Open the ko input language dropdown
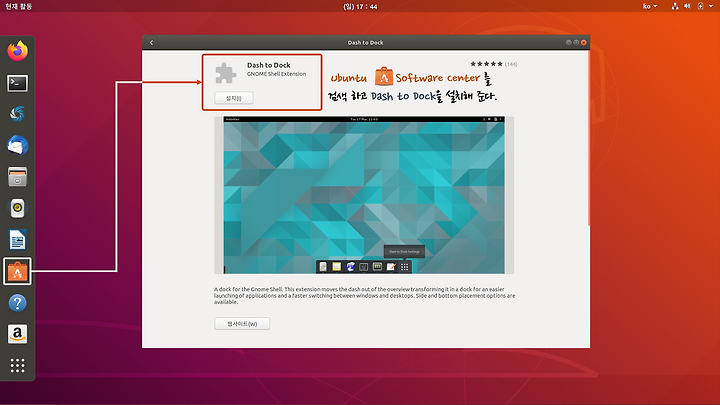The width and height of the screenshot is (720, 405). [650, 6]
